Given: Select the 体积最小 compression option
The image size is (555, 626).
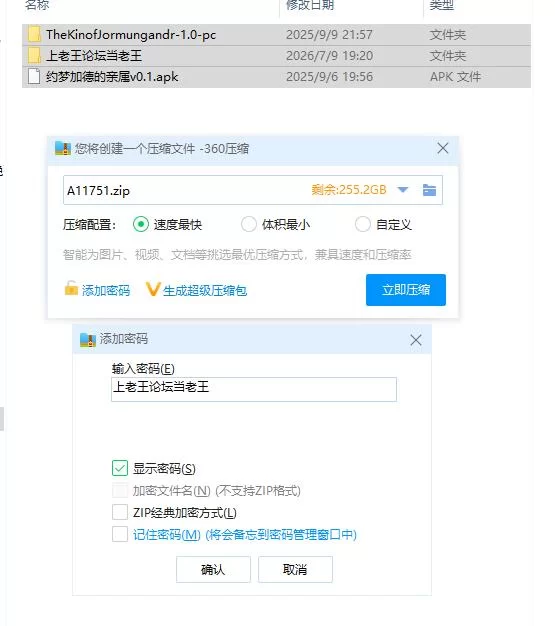Looking at the screenshot, I should [248, 224].
